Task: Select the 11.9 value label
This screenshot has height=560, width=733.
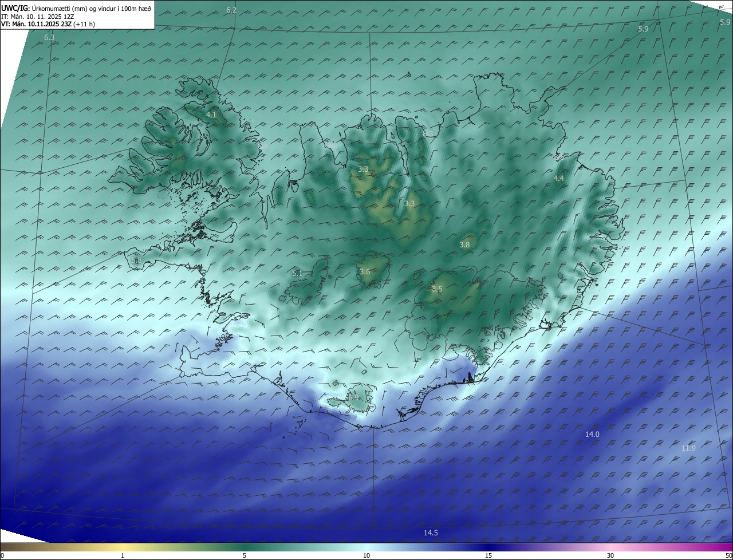Action: point(688,448)
